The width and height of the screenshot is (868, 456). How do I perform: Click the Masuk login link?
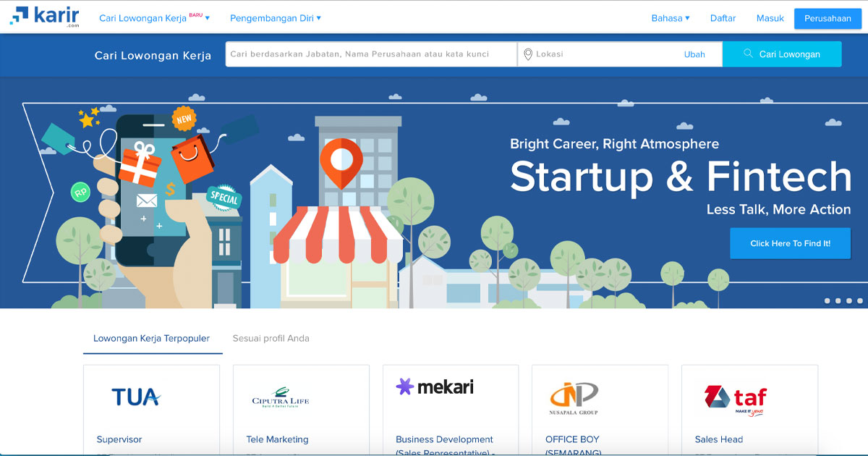(770, 18)
